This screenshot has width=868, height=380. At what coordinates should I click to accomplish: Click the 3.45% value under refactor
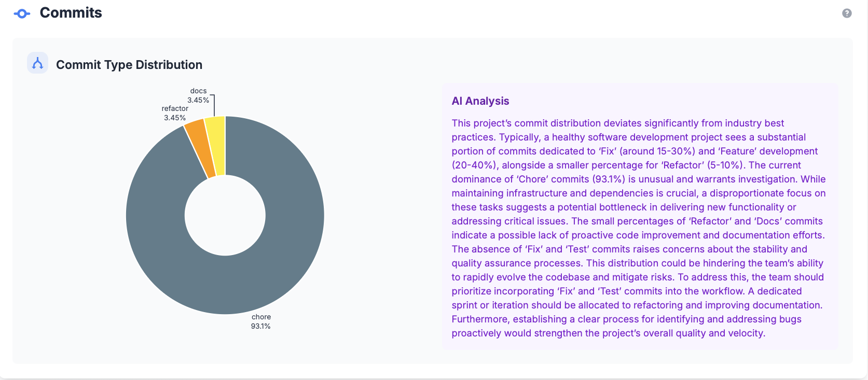coord(175,118)
